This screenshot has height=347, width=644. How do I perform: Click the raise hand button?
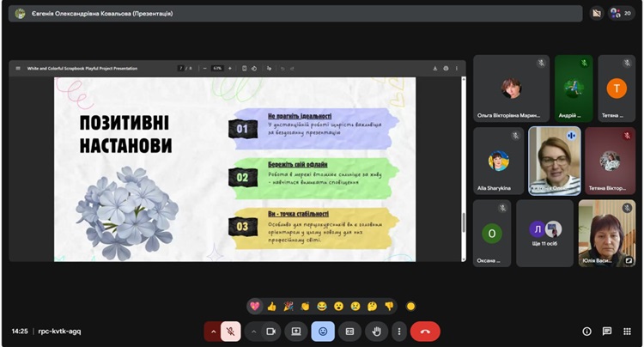(x=375, y=331)
